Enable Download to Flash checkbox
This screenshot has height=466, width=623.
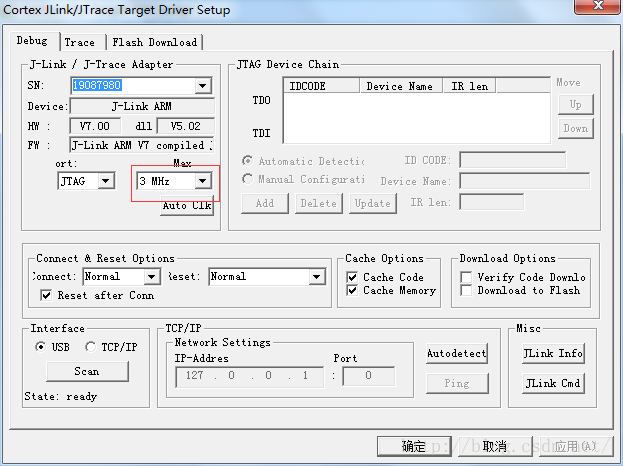pyautogui.click(x=466, y=290)
